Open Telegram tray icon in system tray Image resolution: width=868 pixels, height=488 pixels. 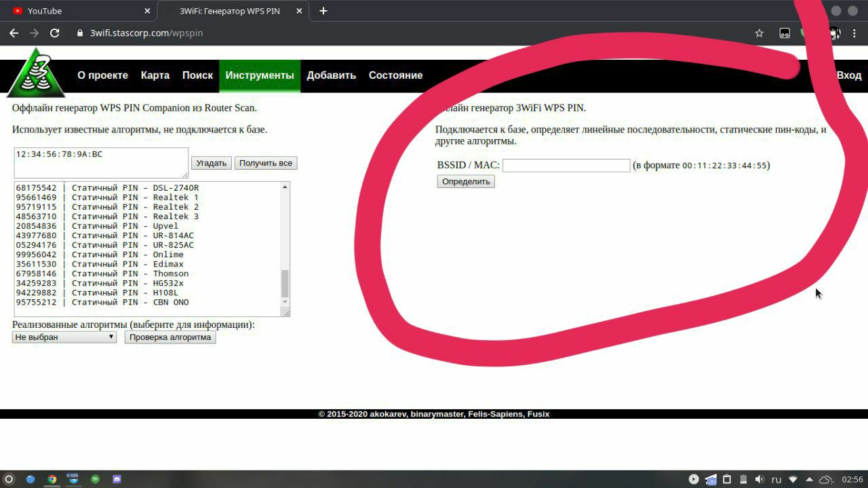coord(711,479)
